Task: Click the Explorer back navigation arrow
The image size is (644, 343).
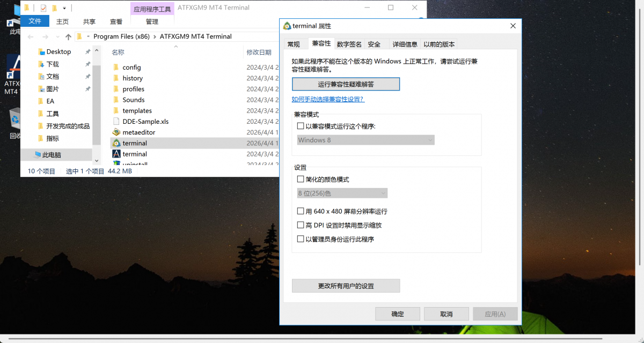Action: click(31, 36)
